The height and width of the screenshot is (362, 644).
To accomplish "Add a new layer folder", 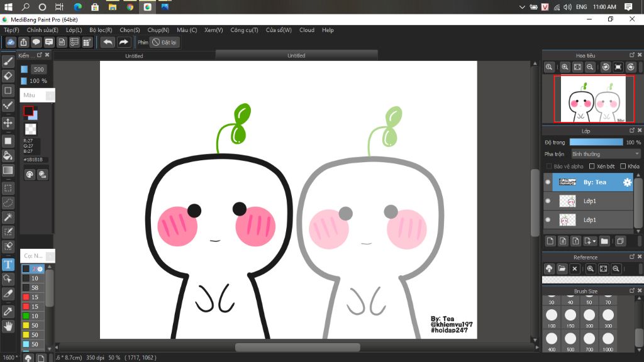I will click(604, 241).
